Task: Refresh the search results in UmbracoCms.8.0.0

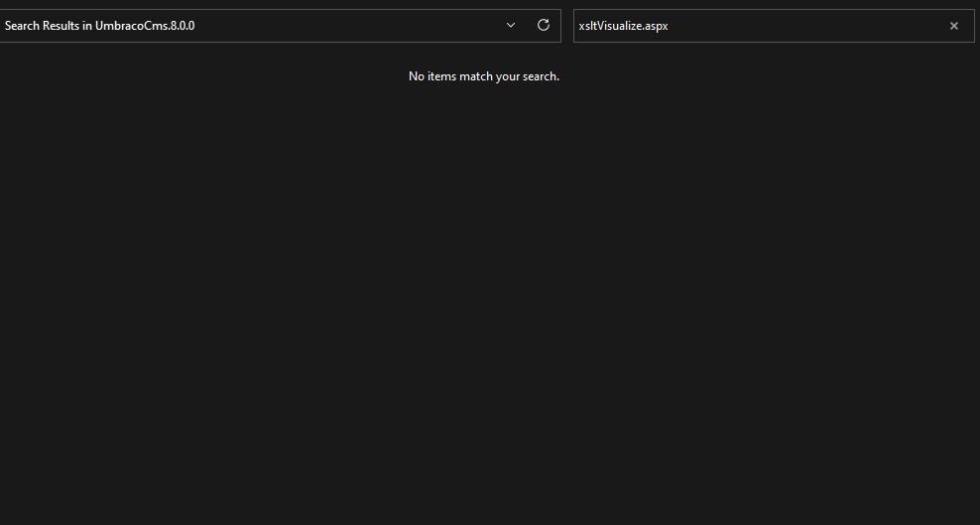Action: (544, 25)
